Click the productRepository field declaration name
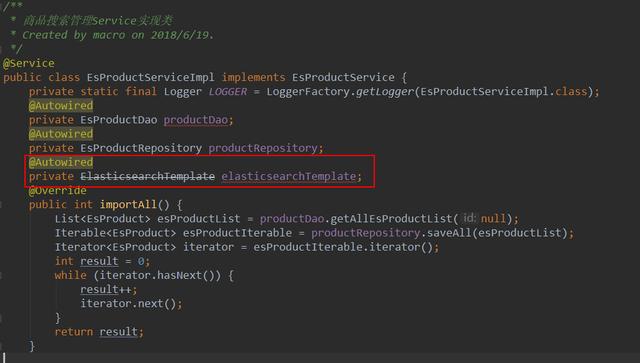 (263, 148)
